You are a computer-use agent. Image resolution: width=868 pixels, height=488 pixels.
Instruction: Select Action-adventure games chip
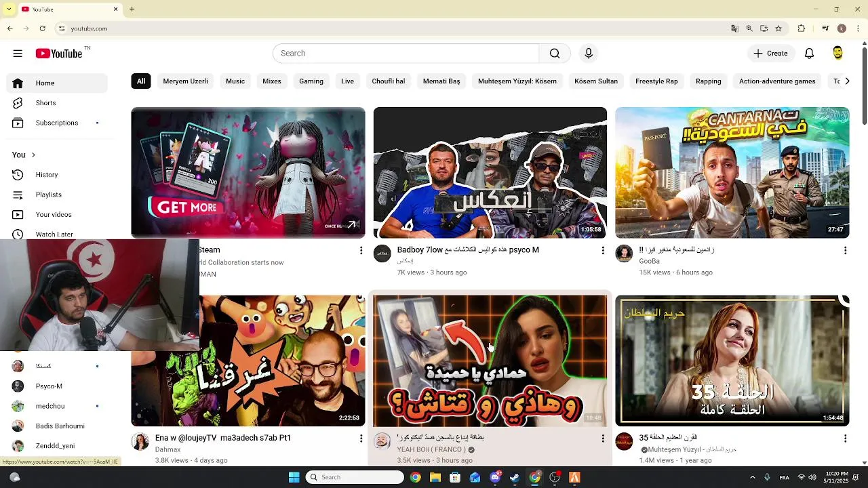click(777, 81)
